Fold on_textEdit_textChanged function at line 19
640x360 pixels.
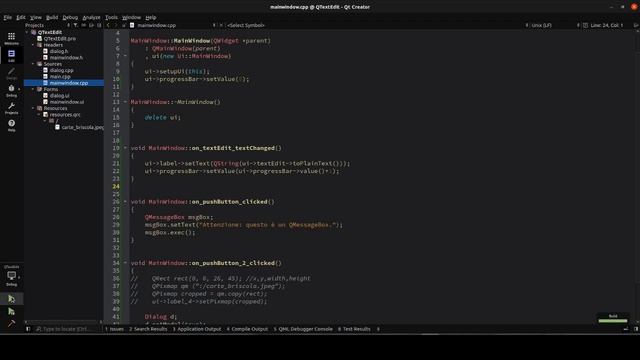click(125, 148)
